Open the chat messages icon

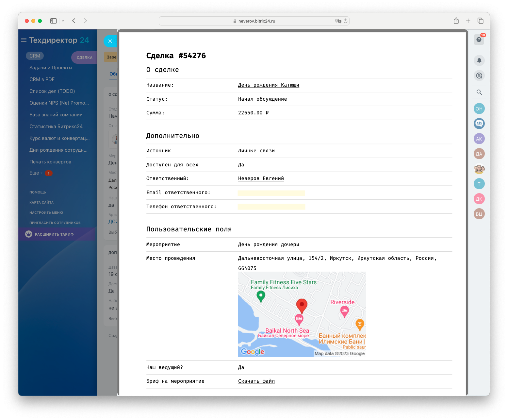point(479,76)
